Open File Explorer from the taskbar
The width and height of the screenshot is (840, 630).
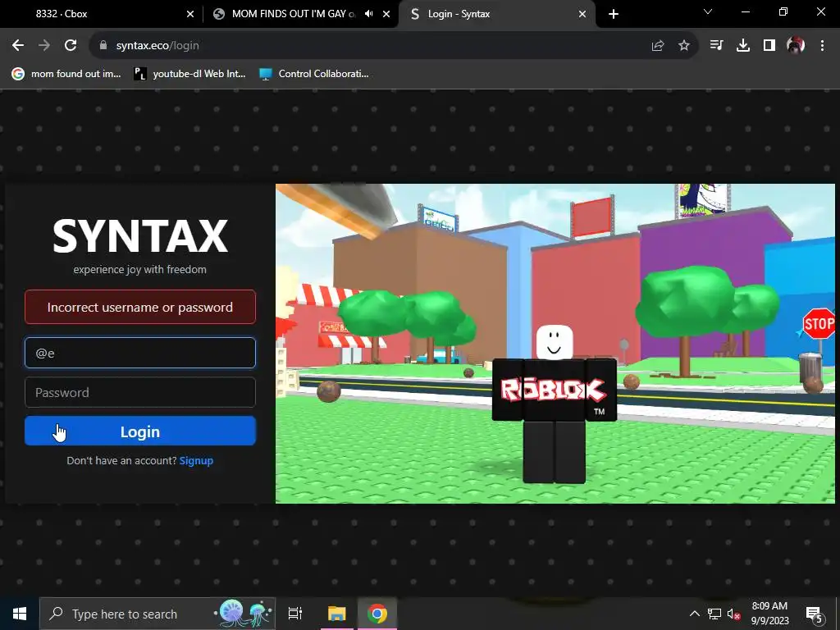pos(337,614)
